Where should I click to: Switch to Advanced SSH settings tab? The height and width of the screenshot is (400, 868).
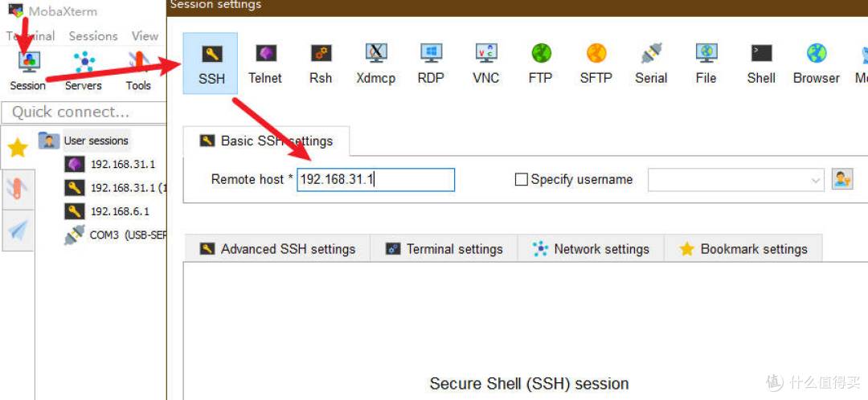(x=277, y=249)
